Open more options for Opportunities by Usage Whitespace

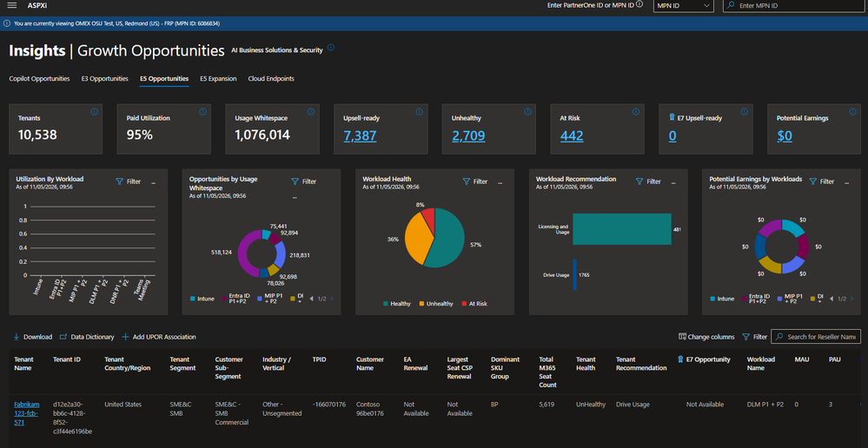tap(295, 197)
